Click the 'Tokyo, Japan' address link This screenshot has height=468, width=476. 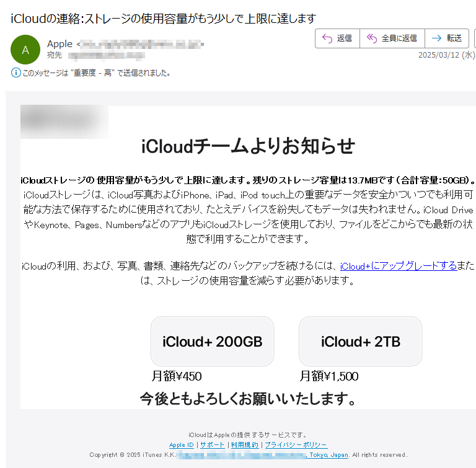[x=327, y=454]
